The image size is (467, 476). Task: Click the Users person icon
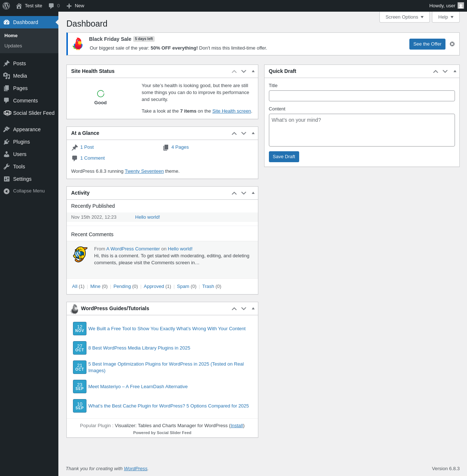7,154
